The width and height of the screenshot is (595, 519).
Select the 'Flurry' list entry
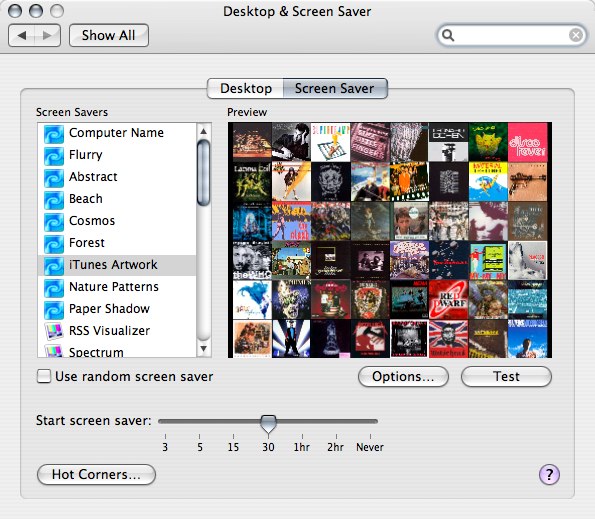pyautogui.click(x=117, y=155)
